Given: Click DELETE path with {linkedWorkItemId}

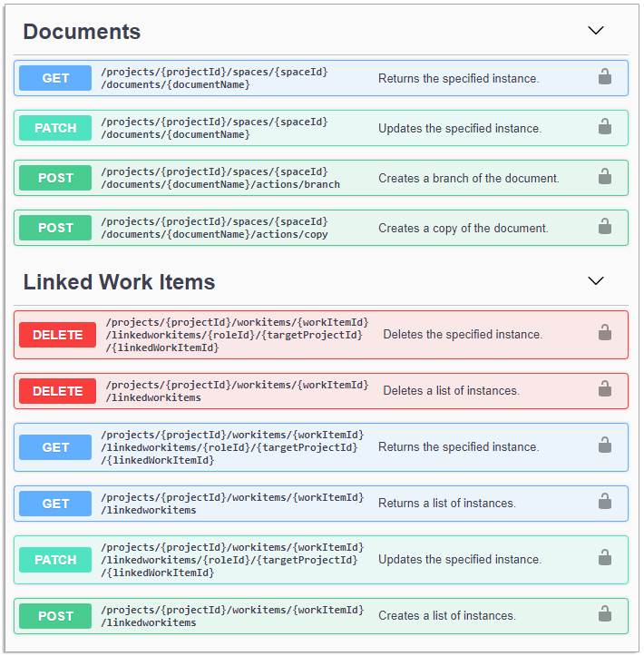Looking at the screenshot, I should [237, 335].
